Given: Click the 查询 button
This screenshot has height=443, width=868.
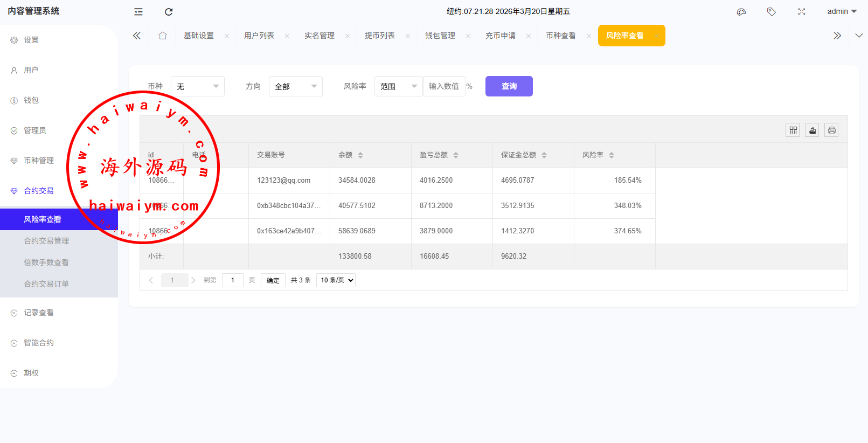Looking at the screenshot, I should (x=509, y=86).
